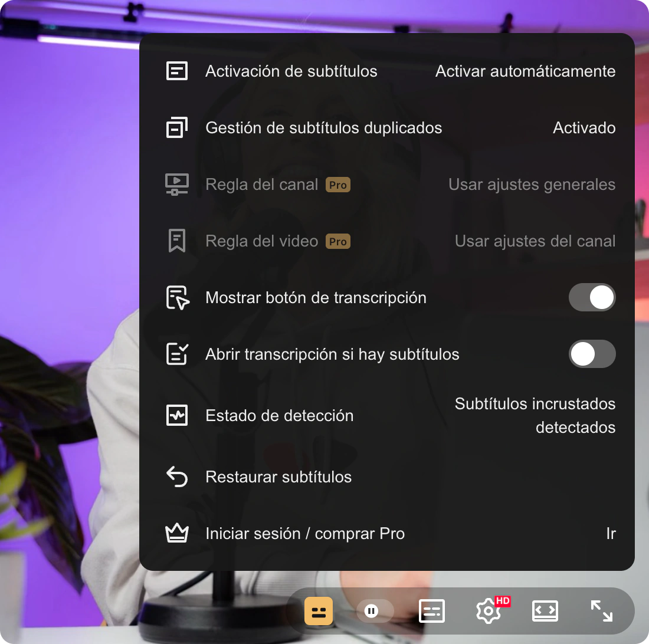This screenshot has width=649, height=644.
Task: Click Pro badge beside Regla del canal
Action: [337, 185]
